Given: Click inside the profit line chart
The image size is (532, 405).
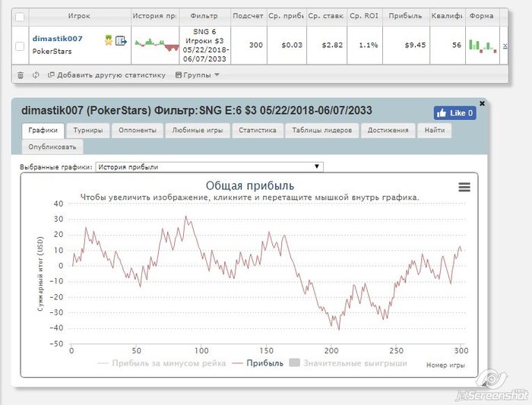Looking at the screenshot, I should (267, 274).
